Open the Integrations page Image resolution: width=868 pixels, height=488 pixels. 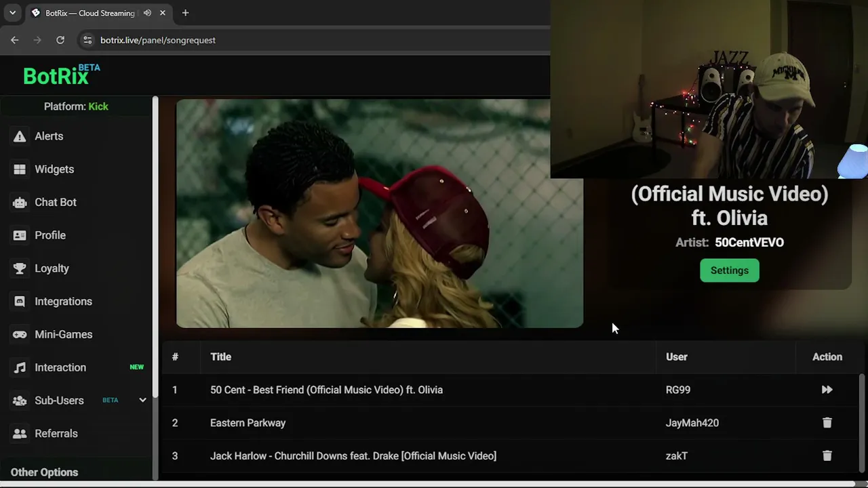(63, 302)
